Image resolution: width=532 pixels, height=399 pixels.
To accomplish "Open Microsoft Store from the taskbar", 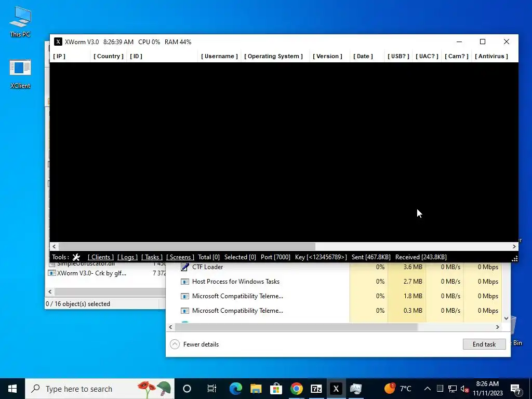I will pyautogui.click(x=276, y=389).
